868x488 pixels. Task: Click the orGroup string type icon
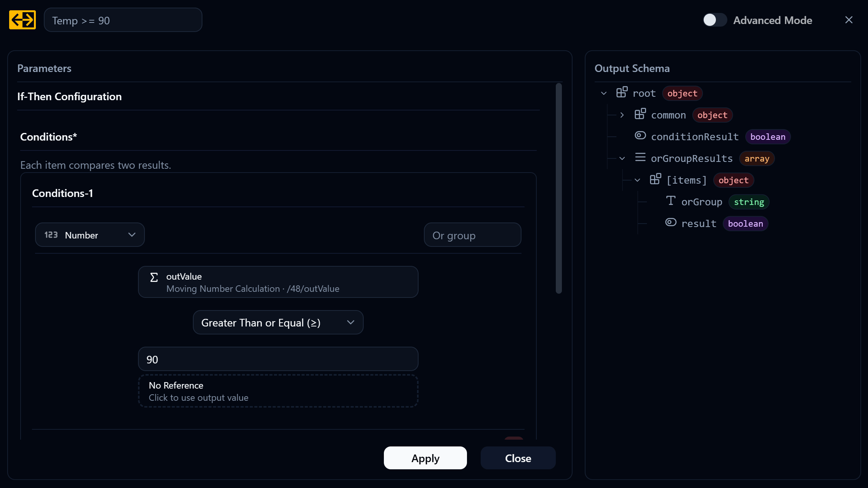pos(671,201)
